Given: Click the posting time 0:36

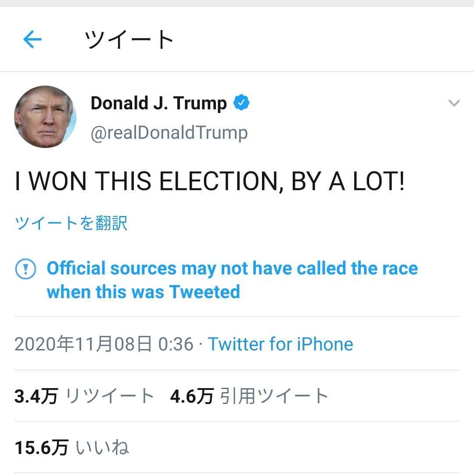Looking at the screenshot, I should point(176,344).
